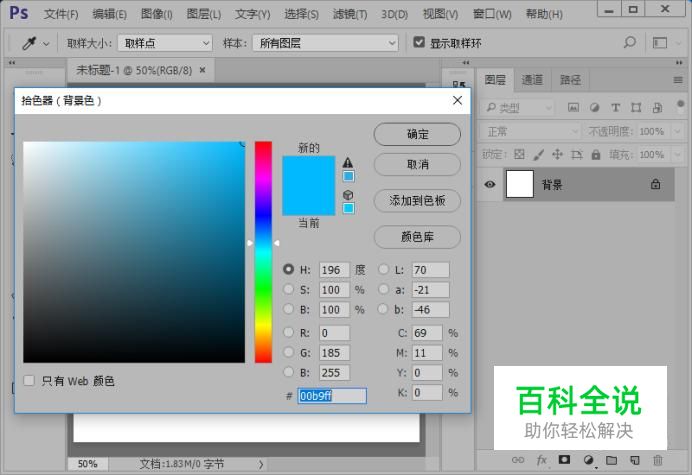Screen dimensions: 692x475
Task: Close the 未标题-1 document tab
Action: point(203,70)
